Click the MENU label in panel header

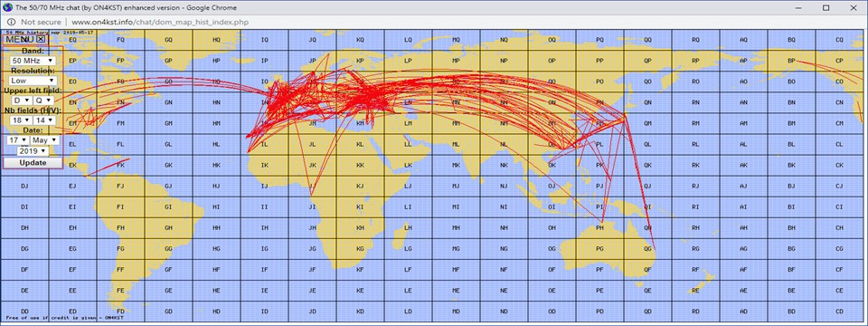coord(20,39)
